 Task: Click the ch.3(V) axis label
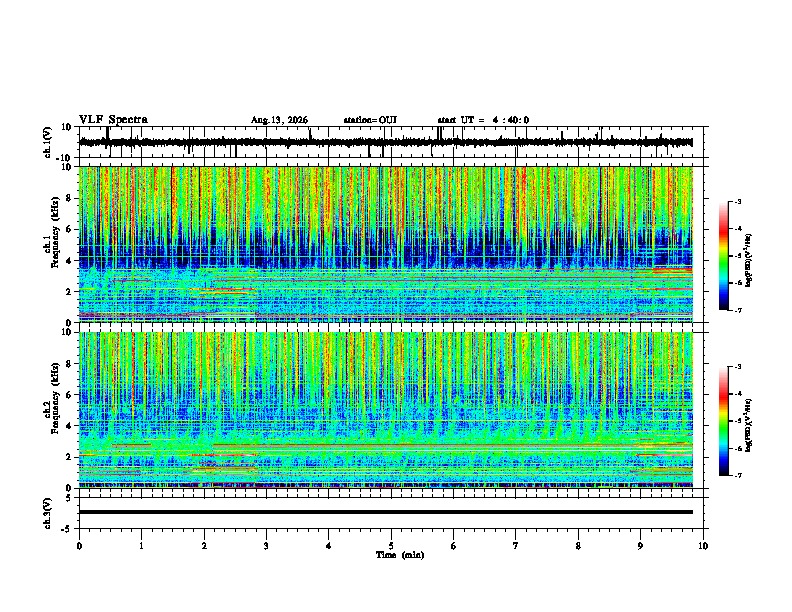pos(47,514)
